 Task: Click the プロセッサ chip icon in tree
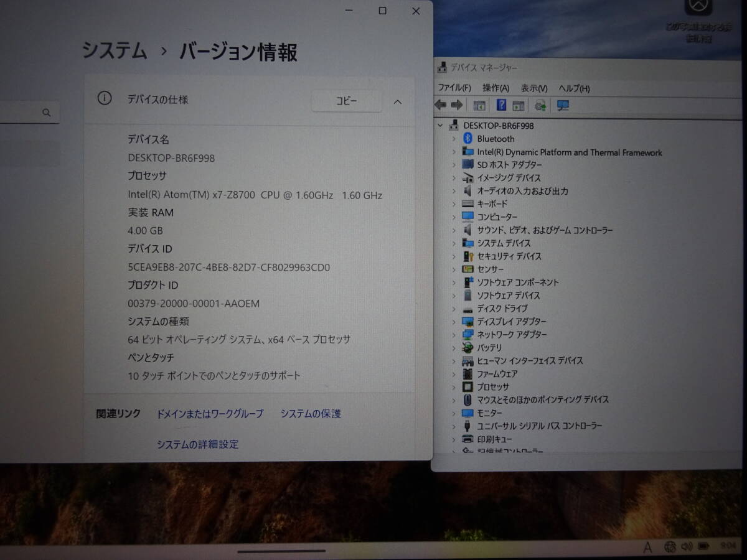(468, 387)
